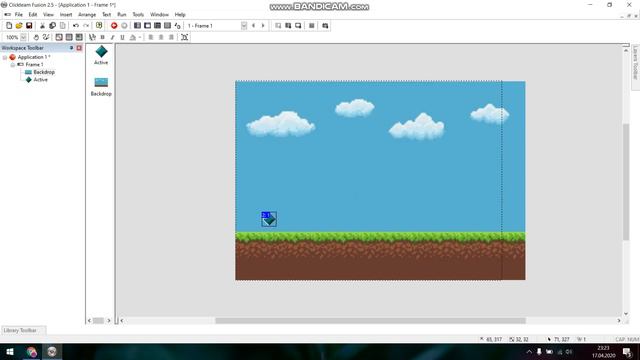Toggle underline text formatting
Viewport: 640px width, 360px height.
122,37
